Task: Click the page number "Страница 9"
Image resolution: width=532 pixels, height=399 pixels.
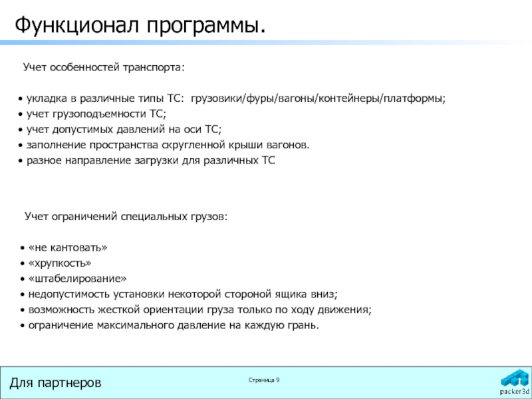Action: pos(264,380)
